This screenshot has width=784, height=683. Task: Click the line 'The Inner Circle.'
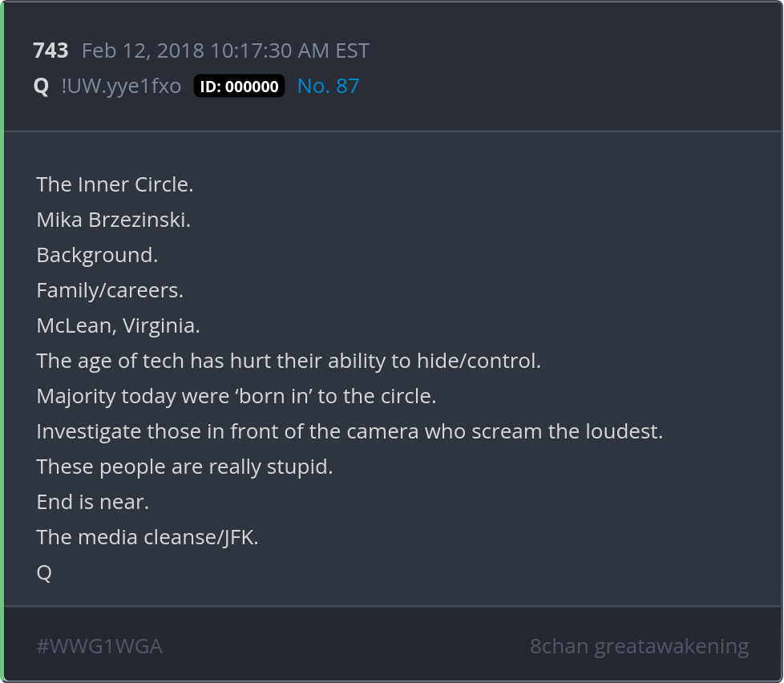click(x=115, y=184)
